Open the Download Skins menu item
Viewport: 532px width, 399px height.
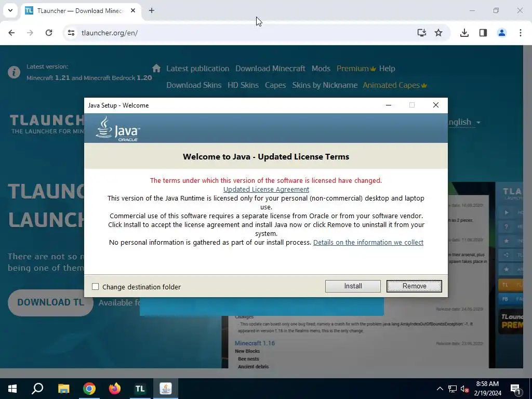click(194, 85)
